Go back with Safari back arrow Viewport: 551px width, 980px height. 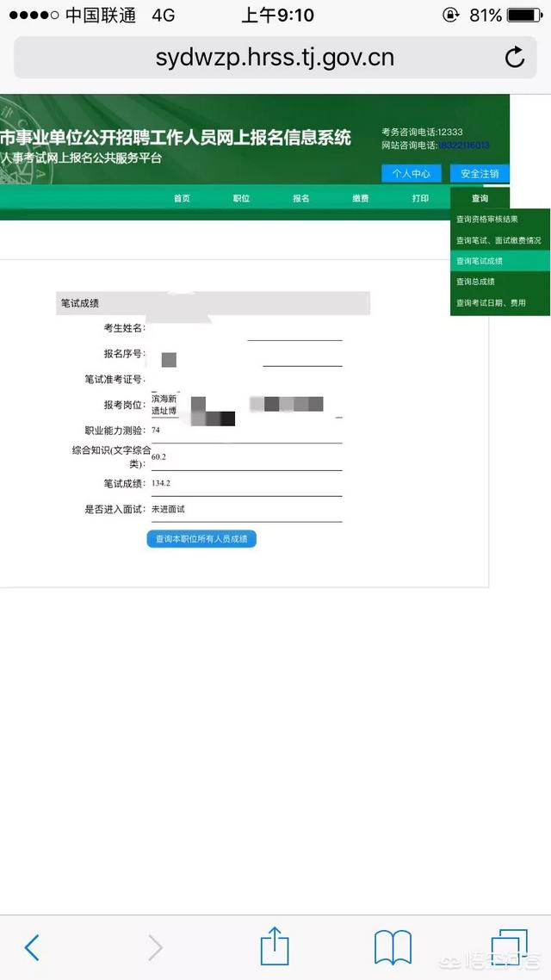[32, 947]
